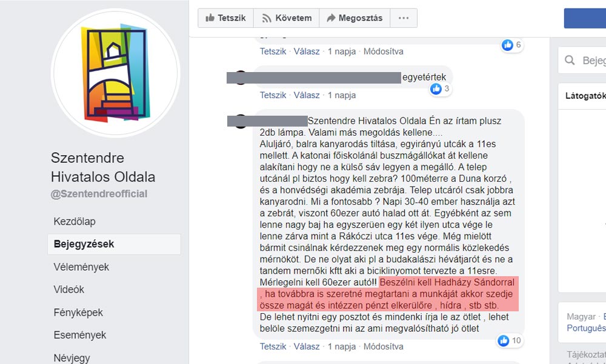This screenshot has height=364, width=606.
Task: Follow the page with the Követem button
Action: pyautogui.click(x=287, y=18)
